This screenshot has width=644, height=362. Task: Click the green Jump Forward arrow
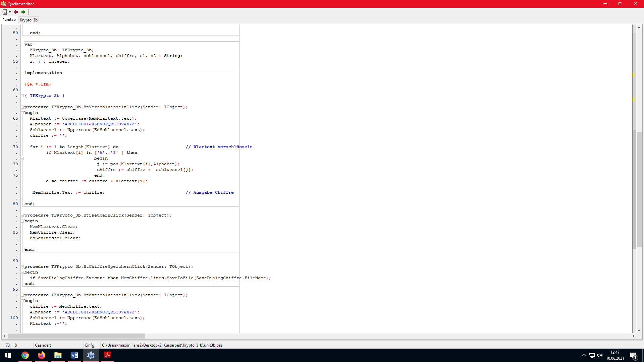(23, 12)
